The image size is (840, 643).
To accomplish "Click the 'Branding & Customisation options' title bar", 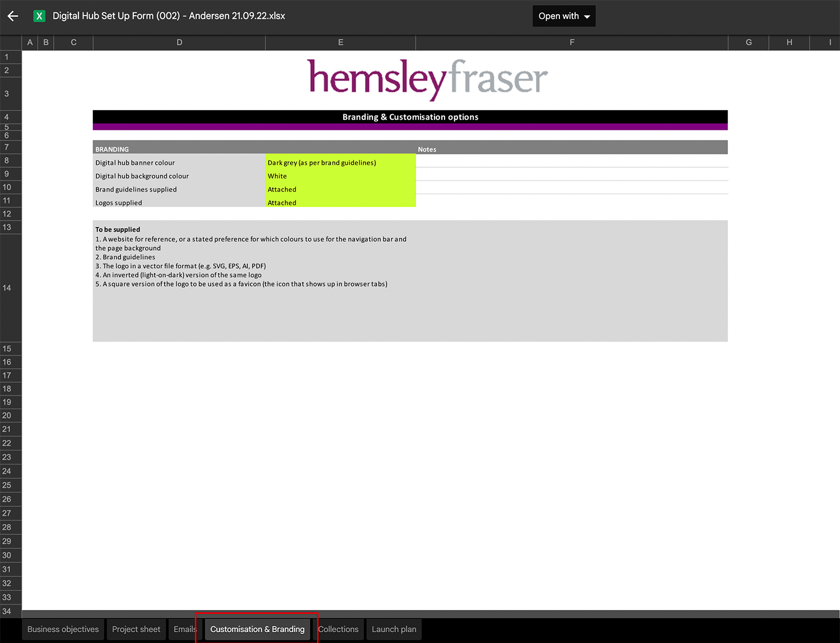I will pyautogui.click(x=410, y=117).
